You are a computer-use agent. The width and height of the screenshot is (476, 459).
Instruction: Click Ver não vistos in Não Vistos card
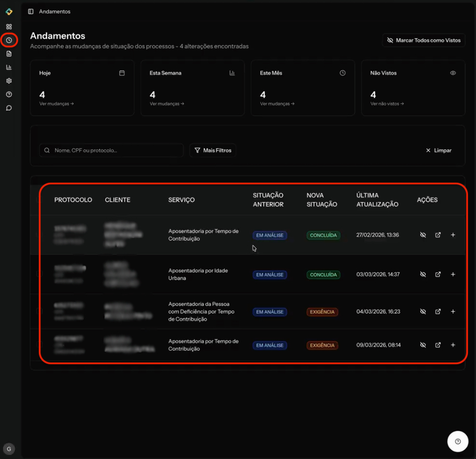click(387, 104)
